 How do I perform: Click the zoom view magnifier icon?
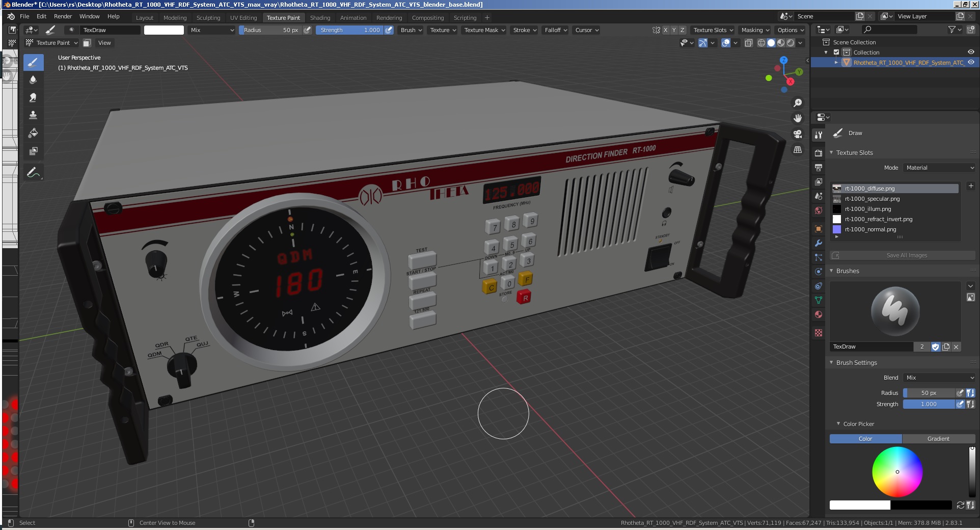pos(798,103)
